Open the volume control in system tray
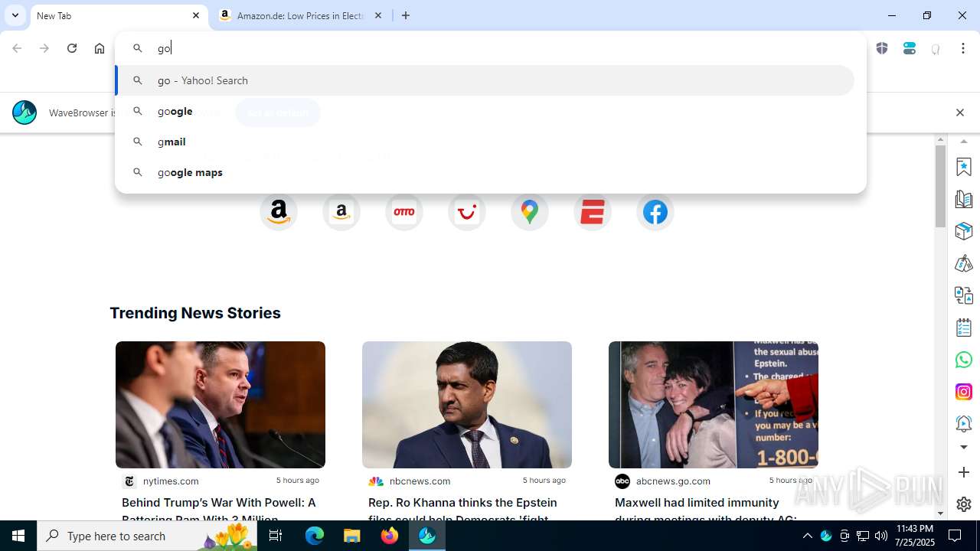 click(881, 536)
